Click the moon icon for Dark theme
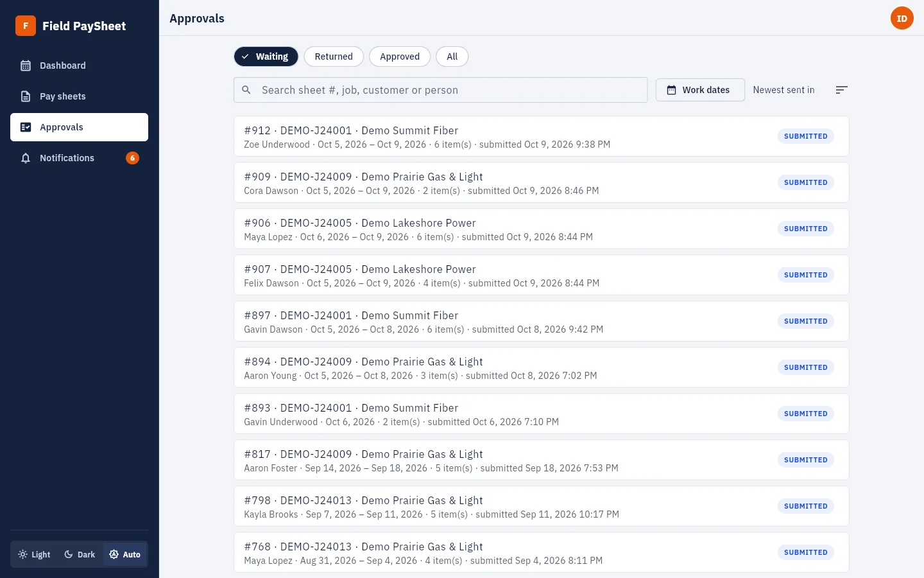Screen dimensions: 924x578 point(69,554)
